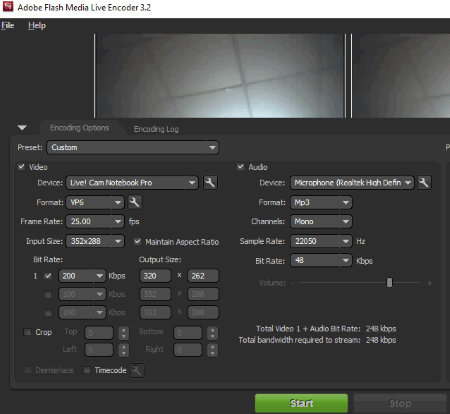The width and height of the screenshot is (450, 414).
Task: Uncheck Maintain Aspect Ratio
Action: [x=138, y=241]
